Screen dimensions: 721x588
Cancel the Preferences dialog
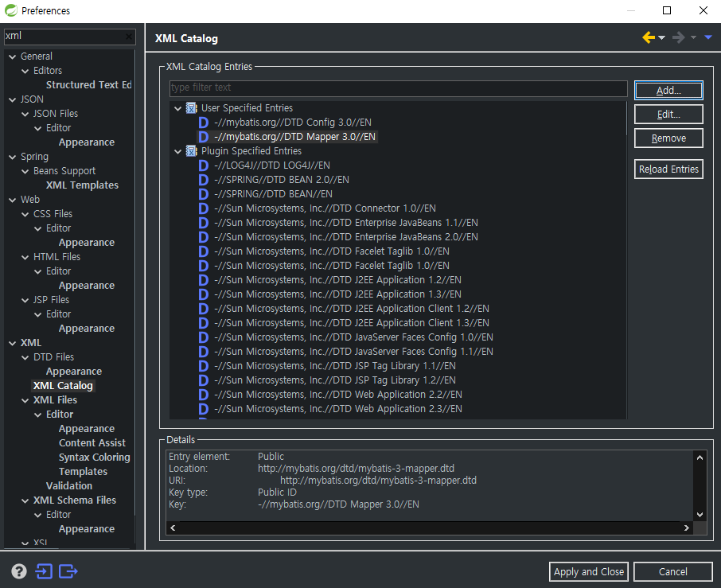pyautogui.click(x=672, y=571)
